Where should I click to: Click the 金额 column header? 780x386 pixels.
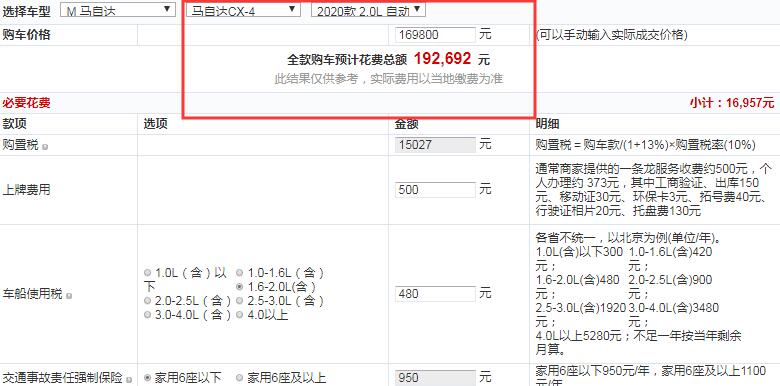click(x=406, y=124)
